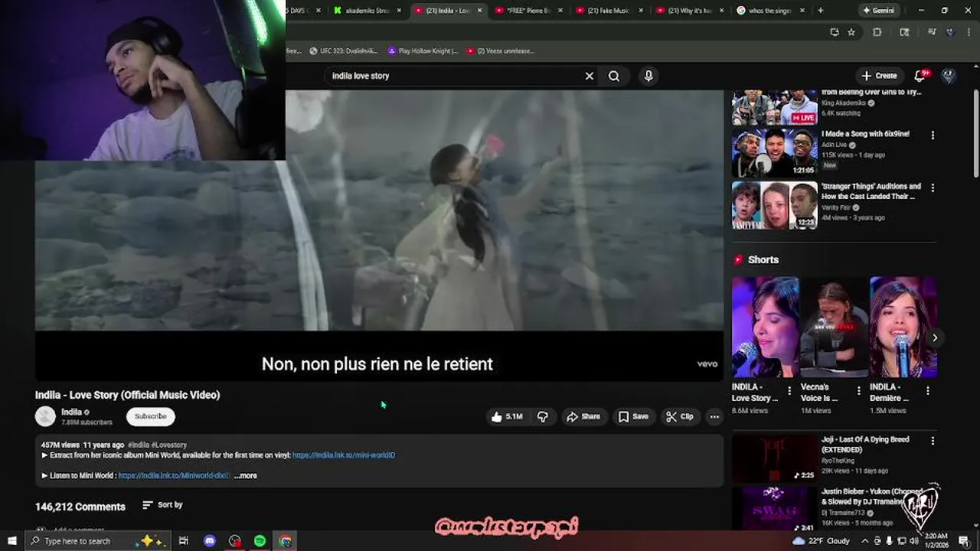Open UFC 323 bookmark
This screenshot has height=551, width=980.
pos(342,51)
